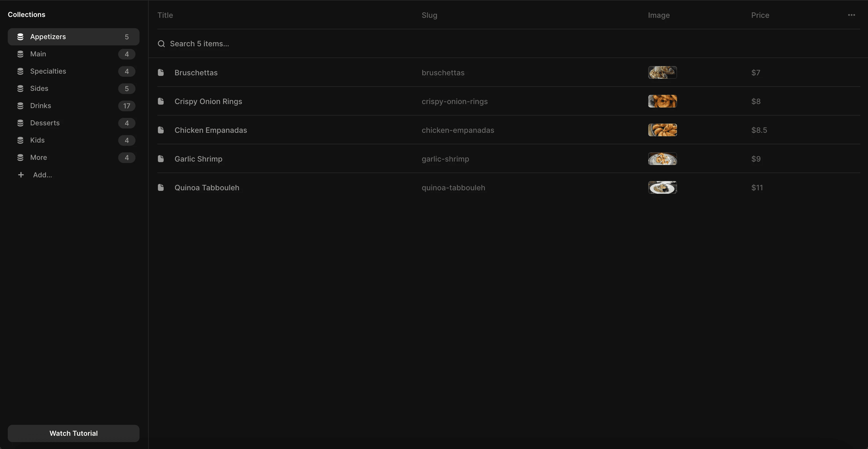Click the Title column header
This screenshot has width=868, height=449.
[165, 15]
